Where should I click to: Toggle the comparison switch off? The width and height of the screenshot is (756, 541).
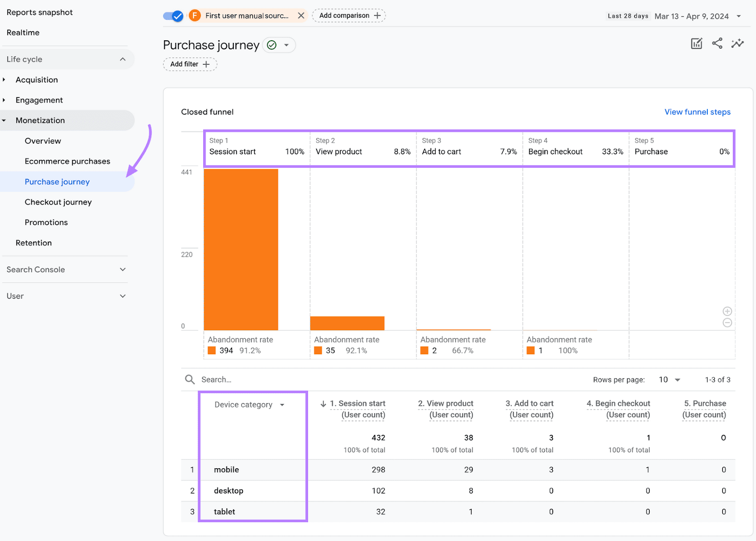point(173,16)
